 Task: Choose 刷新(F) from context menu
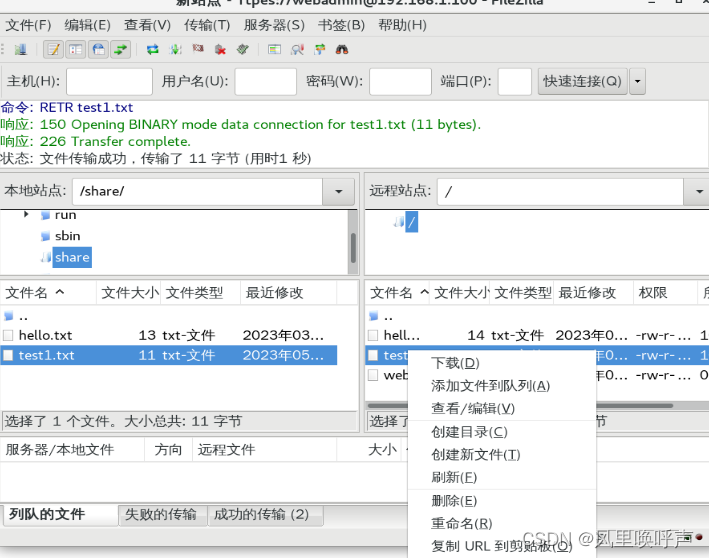[x=502, y=477]
